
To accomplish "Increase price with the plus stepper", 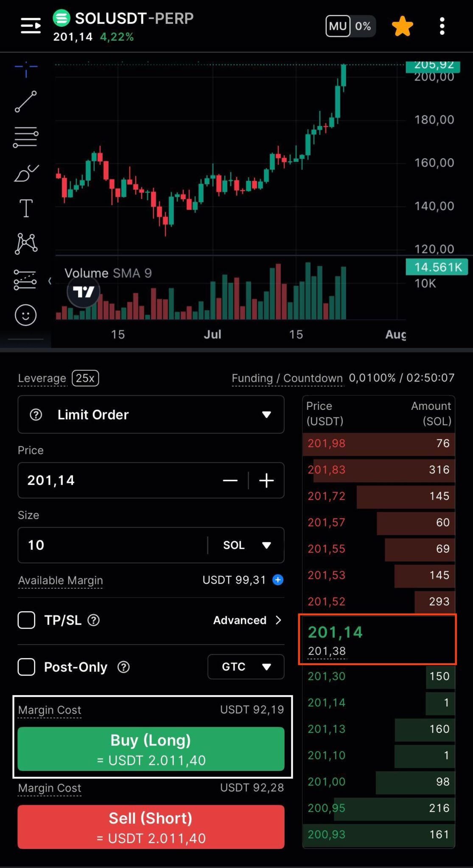I will point(266,481).
